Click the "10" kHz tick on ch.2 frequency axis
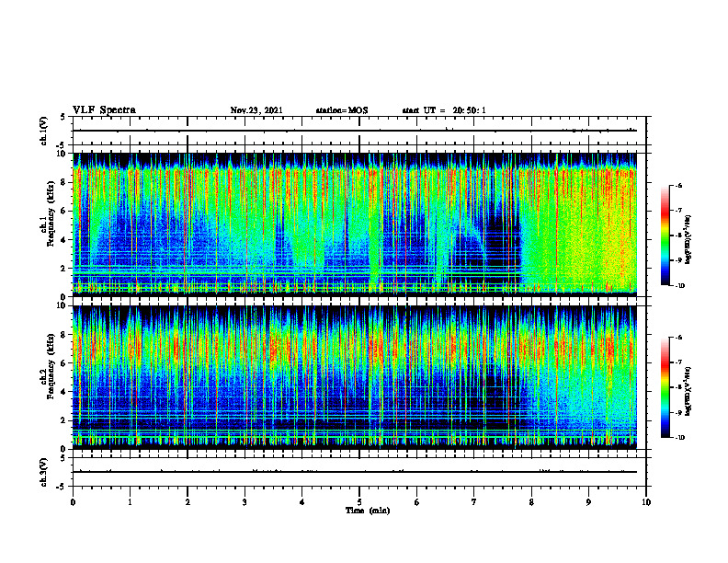The height and width of the screenshot is (563, 728). 62,305
